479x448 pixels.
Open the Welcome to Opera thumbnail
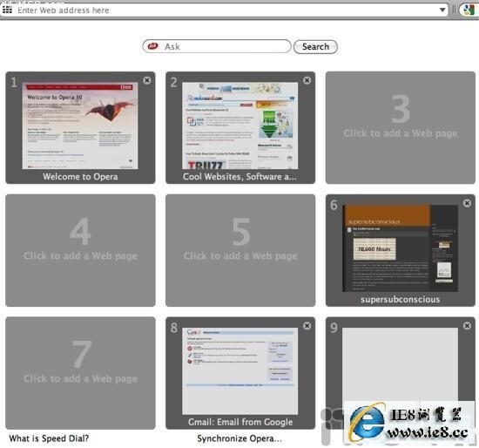click(x=80, y=126)
